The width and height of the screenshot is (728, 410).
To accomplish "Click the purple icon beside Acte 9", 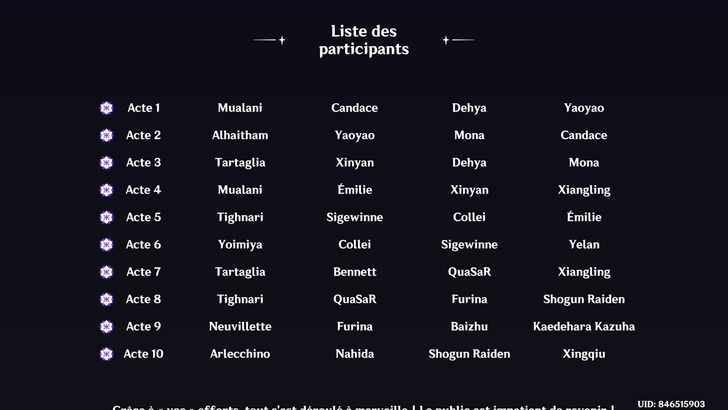I will [x=107, y=327].
